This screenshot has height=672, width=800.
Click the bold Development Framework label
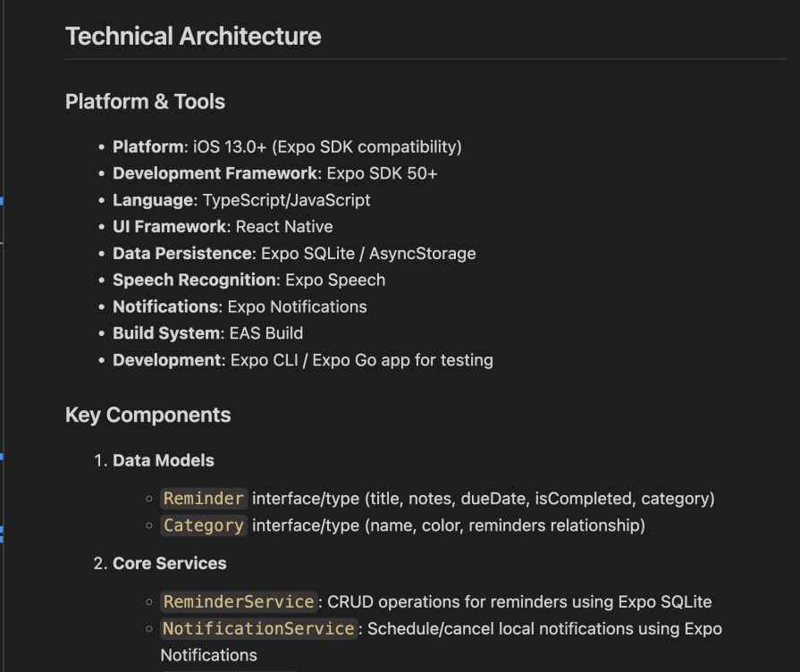click(x=215, y=173)
